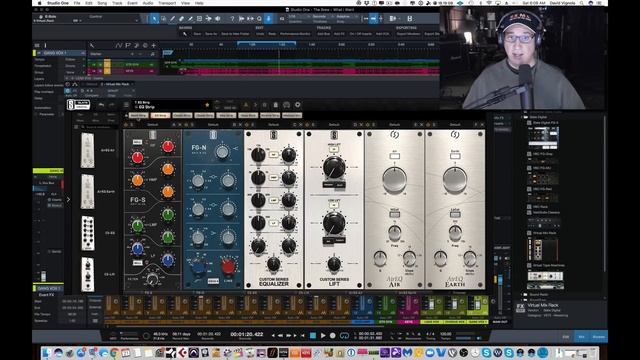Image resolution: width=640 pixels, height=360 pixels.
Task: Select CS-EQ module thumbnail in browser
Action: (87, 233)
